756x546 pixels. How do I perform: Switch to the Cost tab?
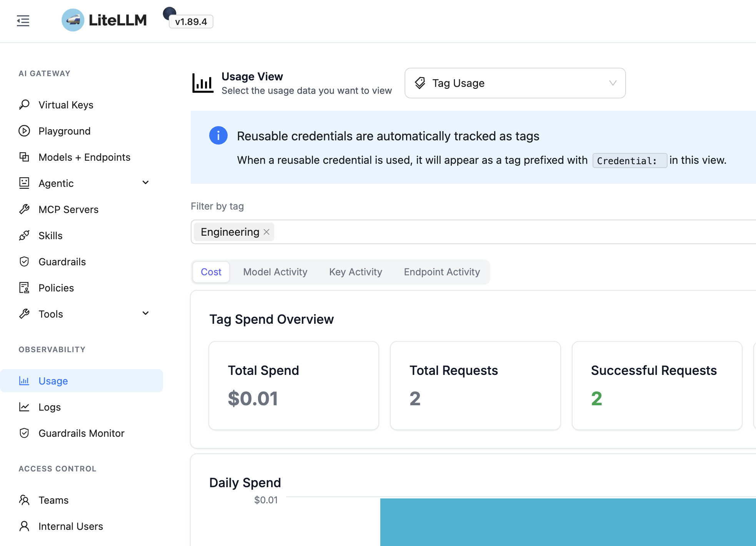[x=211, y=272]
